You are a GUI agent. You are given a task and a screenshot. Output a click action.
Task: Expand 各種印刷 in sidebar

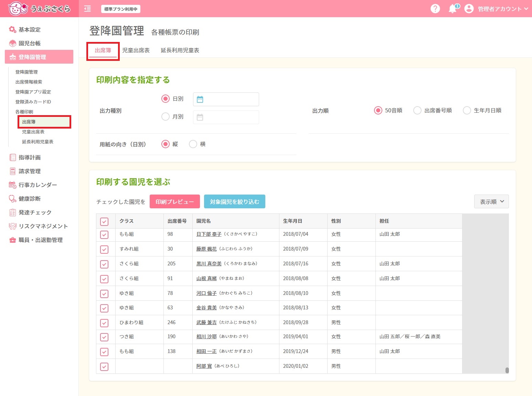click(24, 112)
